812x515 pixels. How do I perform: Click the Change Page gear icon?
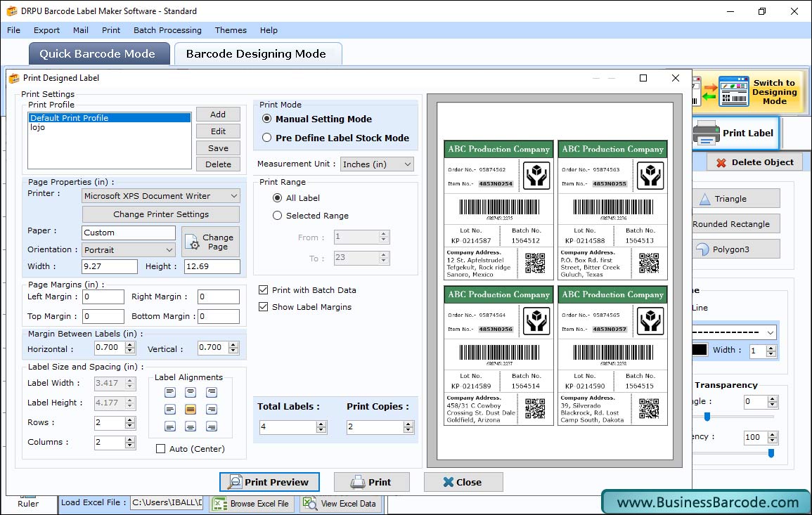click(193, 242)
